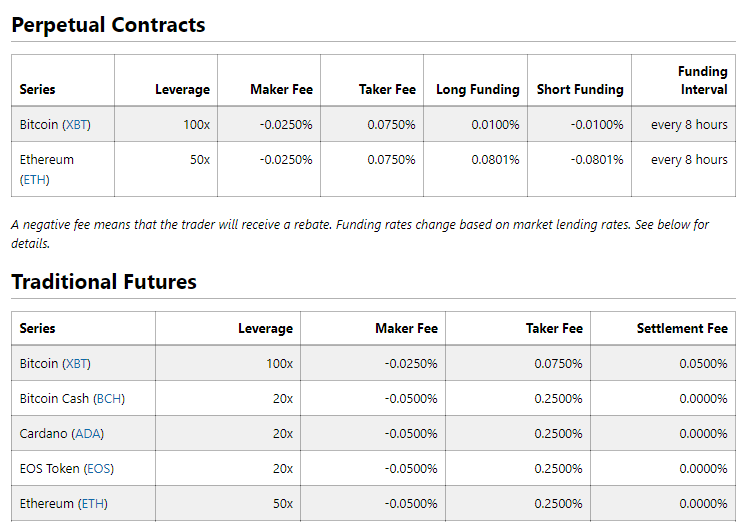The width and height of the screenshot is (744, 522).
Task: Click Ethereum's 0.0801% long funding value
Action: coord(495,159)
